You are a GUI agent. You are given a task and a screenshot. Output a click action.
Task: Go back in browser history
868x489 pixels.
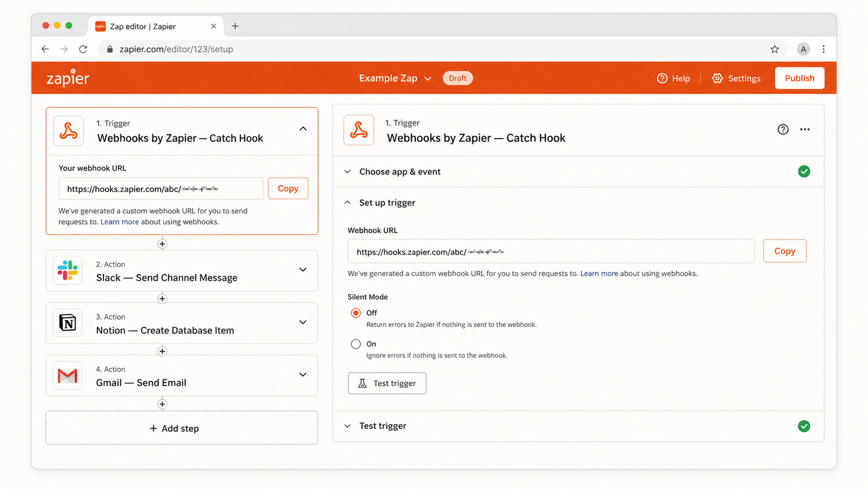coord(45,49)
